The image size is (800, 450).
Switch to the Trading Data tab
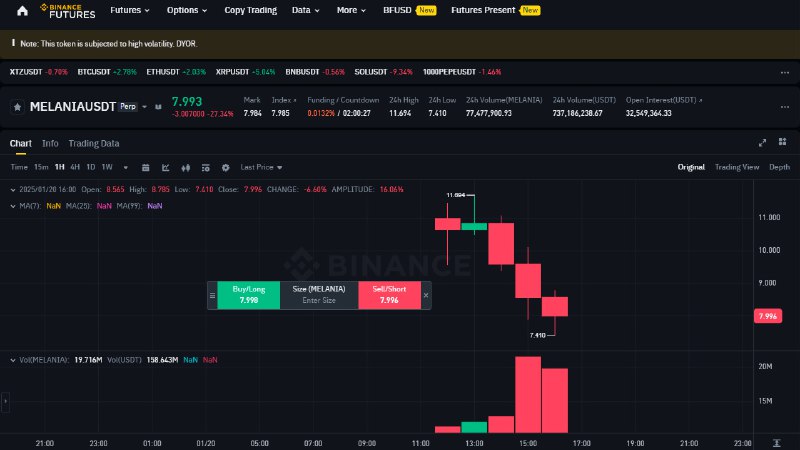coord(94,143)
